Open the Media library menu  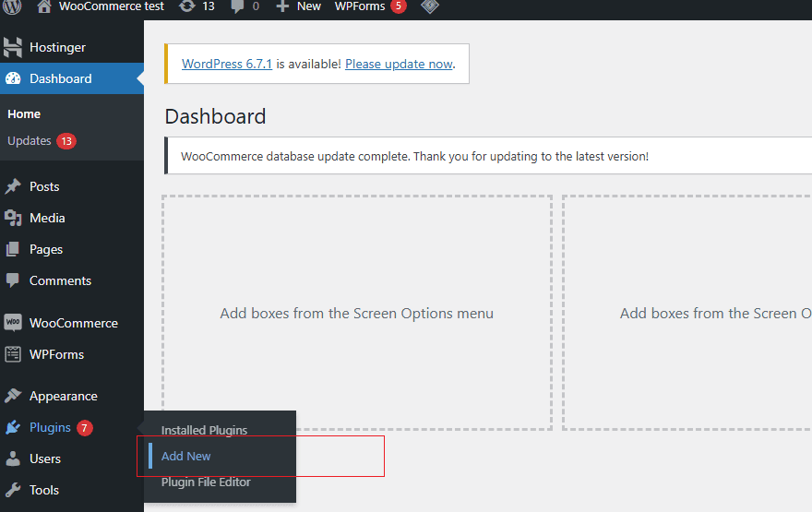[x=46, y=218]
